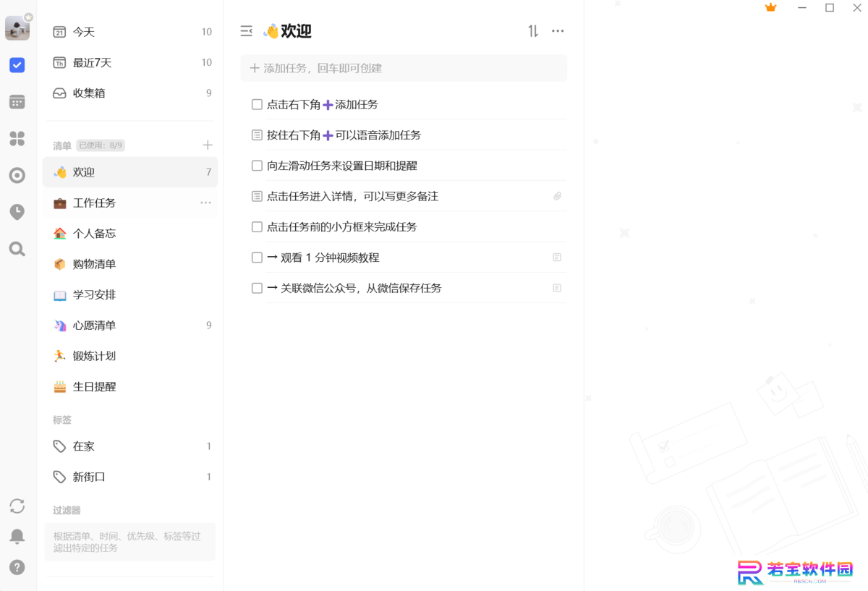Click the 添加任务 input field

pos(404,68)
